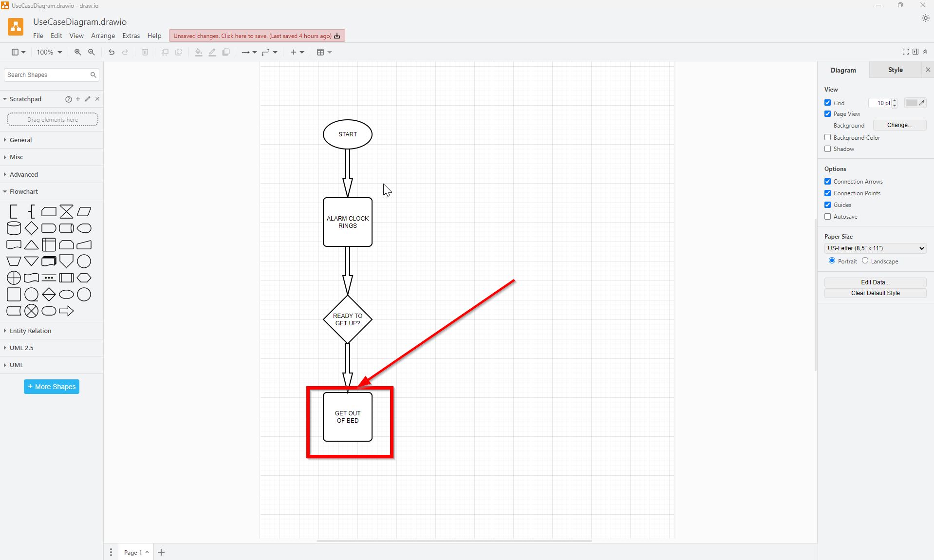Click the Search Shapes input field

(x=46, y=75)
